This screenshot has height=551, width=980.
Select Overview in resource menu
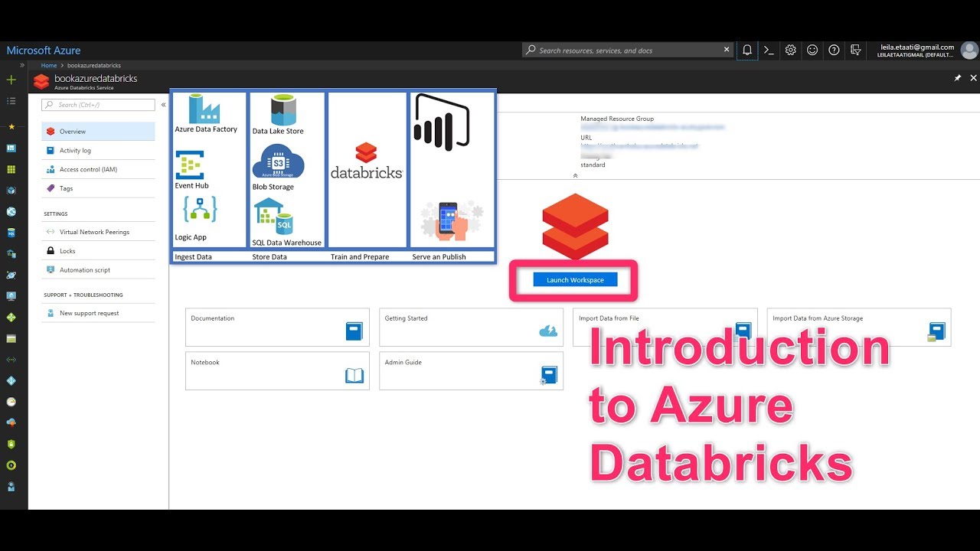[x=98, y=132]
